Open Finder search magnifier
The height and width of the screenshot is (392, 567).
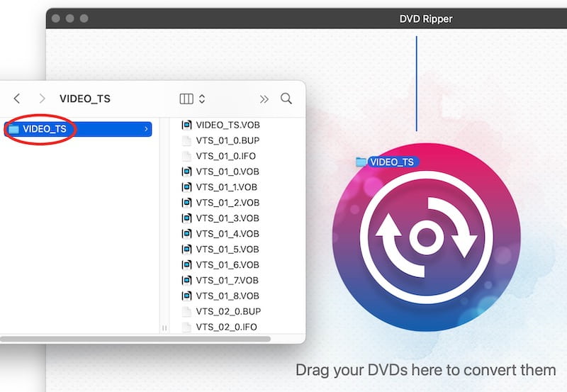286,99
